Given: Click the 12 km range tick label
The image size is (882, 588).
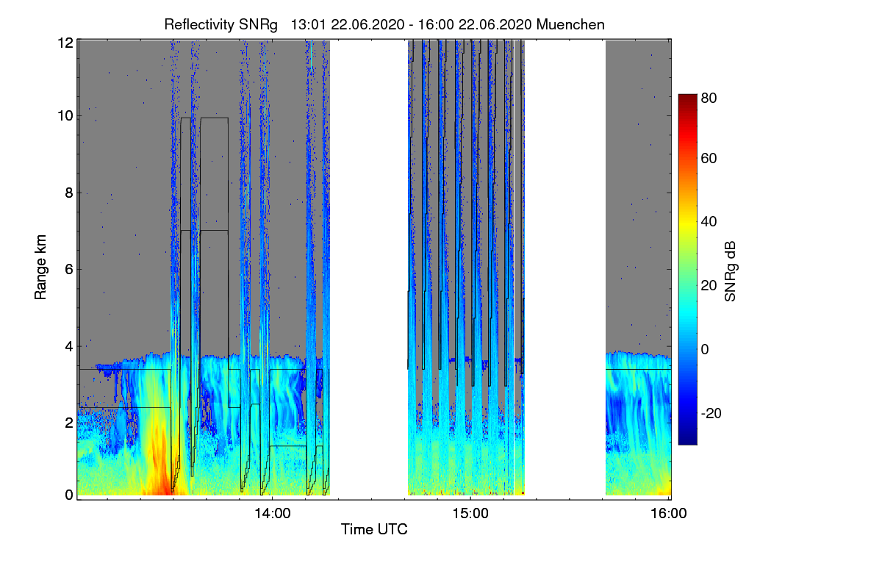Looking at the screenshot, I should 65,43.
